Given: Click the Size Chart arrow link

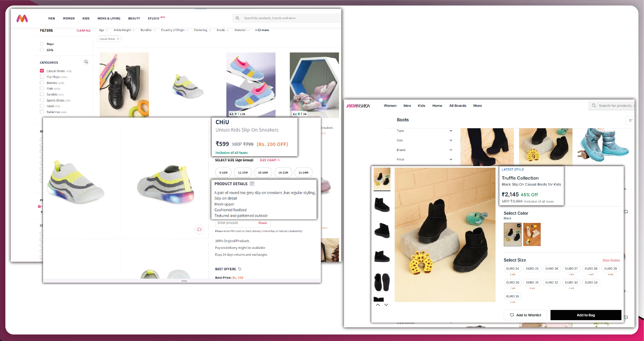Looking at the screenshot, I should pos(270,160).
